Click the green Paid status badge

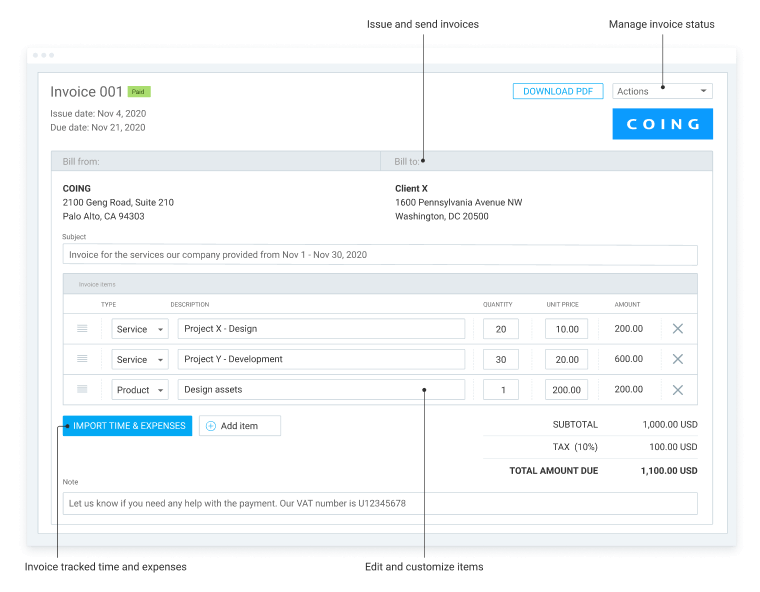click(139, 92)
